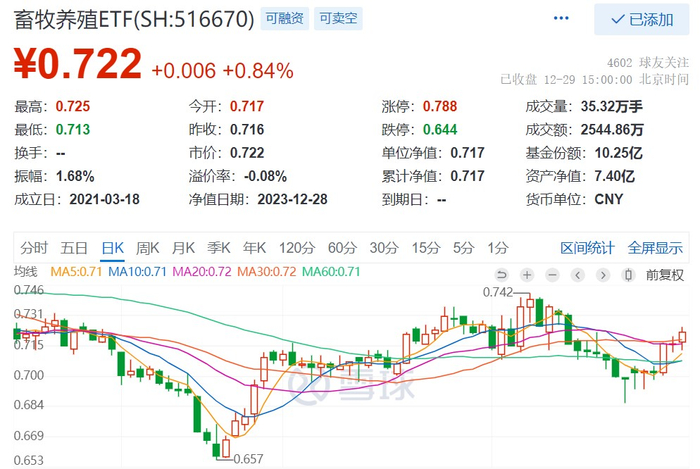
Task: Click the 成交量 value 35.32万手
Action: click(612, 106)
